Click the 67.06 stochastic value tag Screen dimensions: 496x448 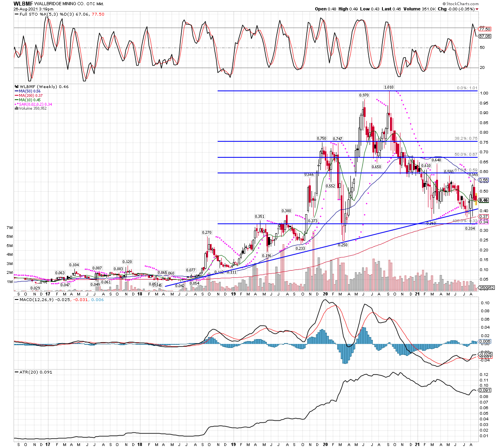(486, 36)
